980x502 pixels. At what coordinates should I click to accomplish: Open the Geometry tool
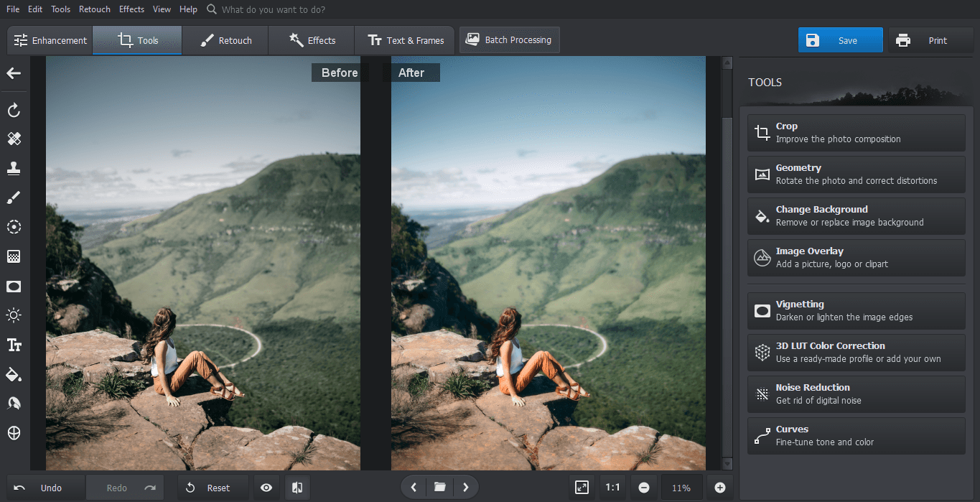click(x=857, y=175)
